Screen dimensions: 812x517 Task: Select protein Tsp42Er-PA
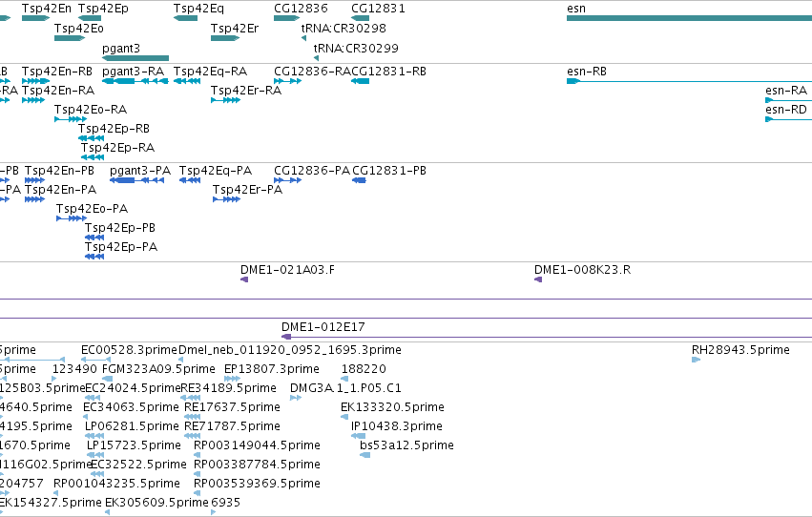pos(226,199)
